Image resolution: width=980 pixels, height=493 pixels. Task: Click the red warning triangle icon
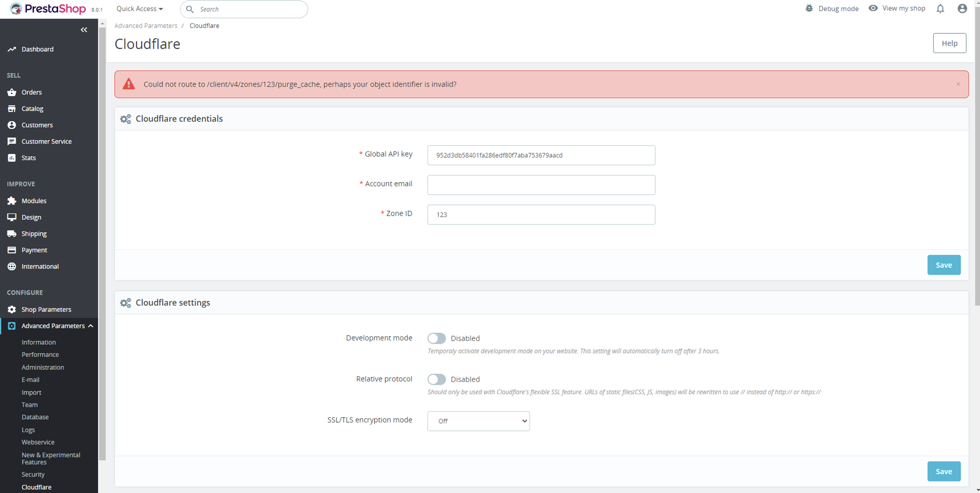[129, 84]
